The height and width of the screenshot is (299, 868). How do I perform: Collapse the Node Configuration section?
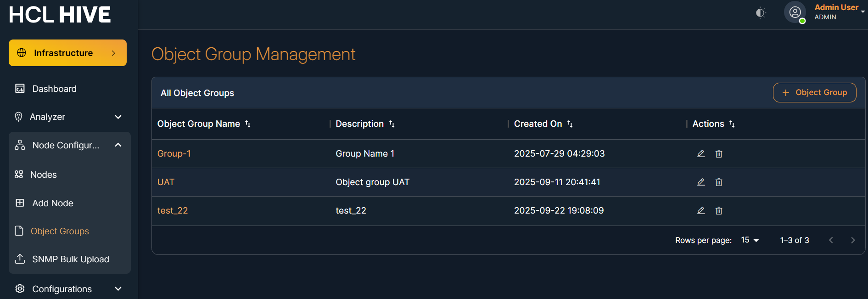click(118, 145)
